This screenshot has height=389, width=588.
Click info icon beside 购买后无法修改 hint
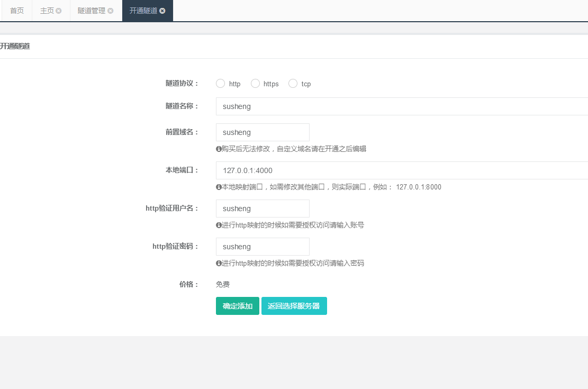pos(219,149)
